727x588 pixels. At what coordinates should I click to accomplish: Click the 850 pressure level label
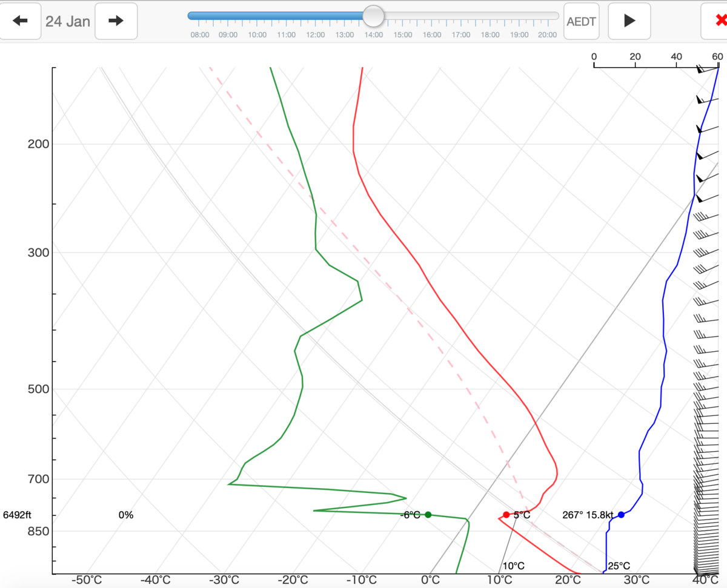pyautogui.click(x=39, y=531)
